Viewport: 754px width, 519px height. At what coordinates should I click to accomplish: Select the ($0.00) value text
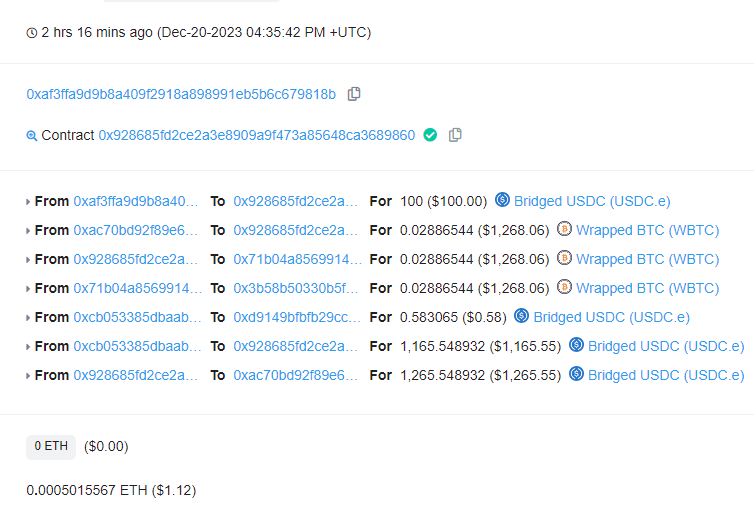106,446
